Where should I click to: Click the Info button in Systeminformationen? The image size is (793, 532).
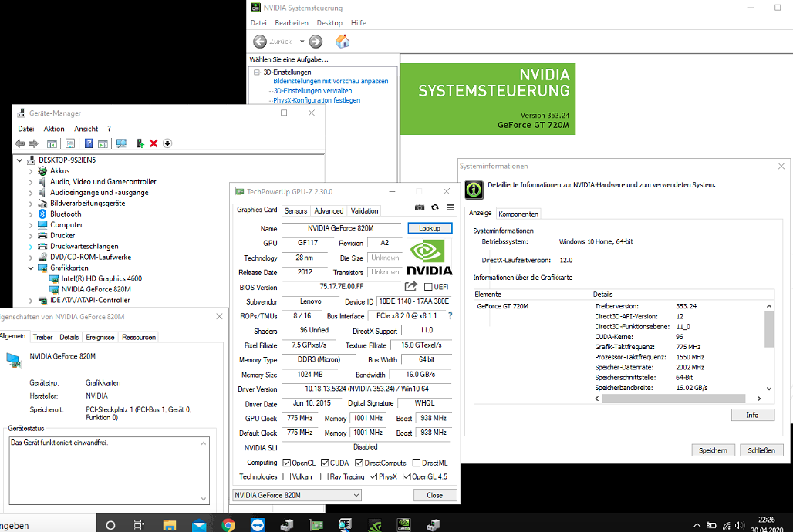753,415
